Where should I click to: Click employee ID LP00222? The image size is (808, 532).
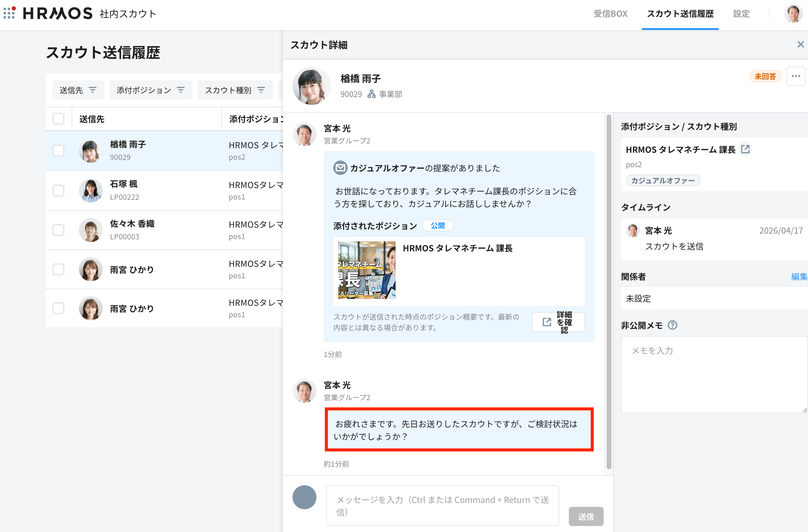tap(125, 197)
